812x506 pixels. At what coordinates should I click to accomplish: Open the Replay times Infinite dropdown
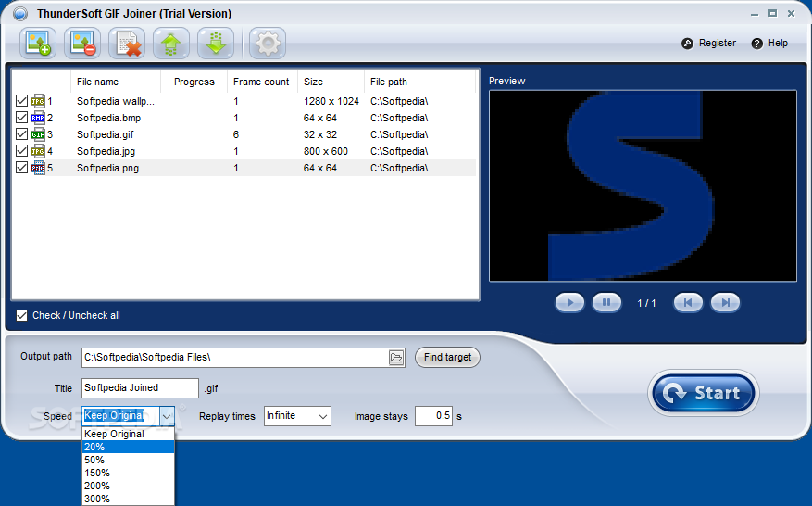pos(297,416)
